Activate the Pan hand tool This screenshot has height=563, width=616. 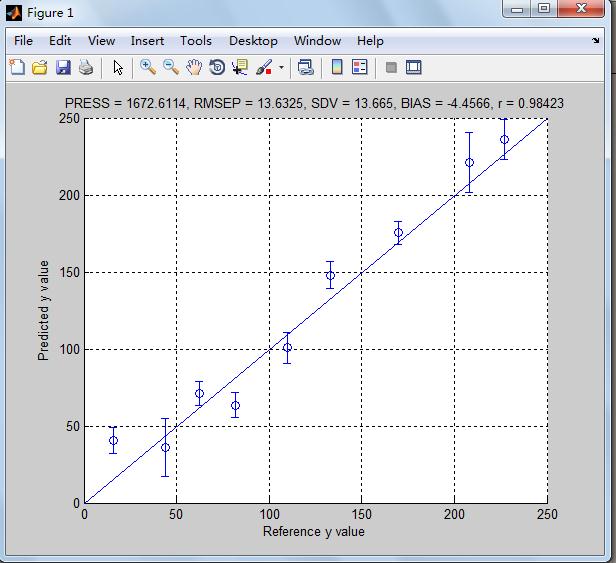(193, 68)
